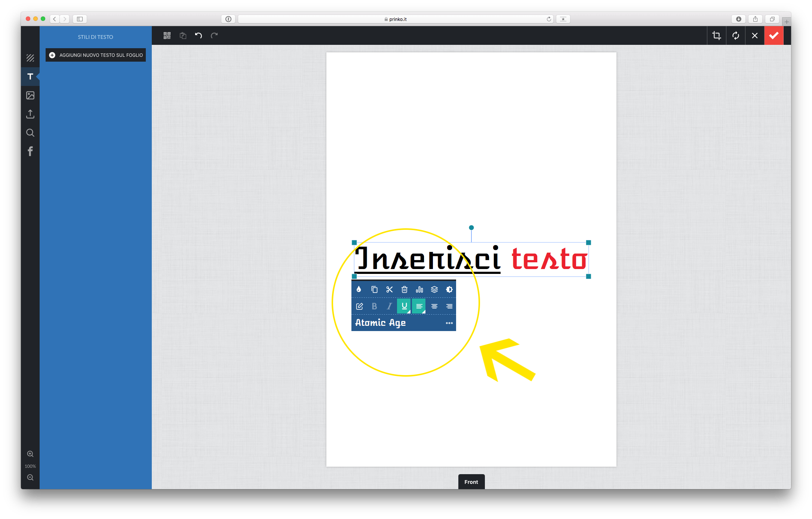
Task: Confirm design with red checkmark
Action: pyautogui.click(x=774, y=35)
